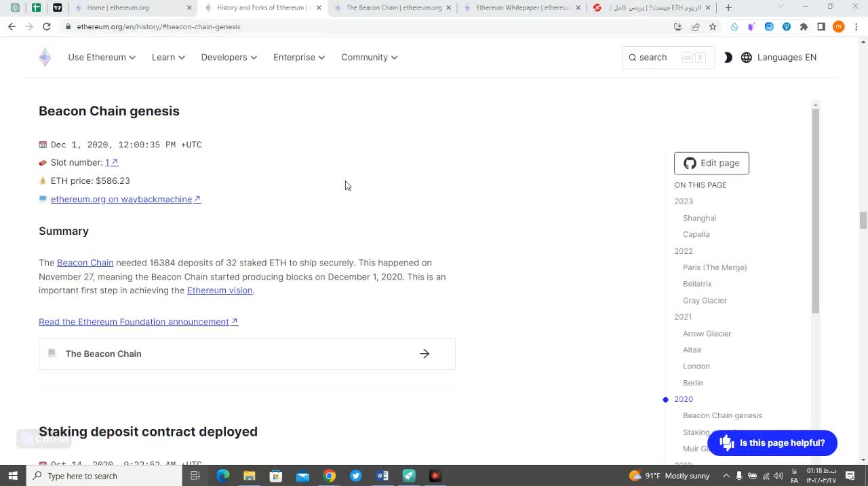Click the Ethereum logo home icon

[45, 58]
